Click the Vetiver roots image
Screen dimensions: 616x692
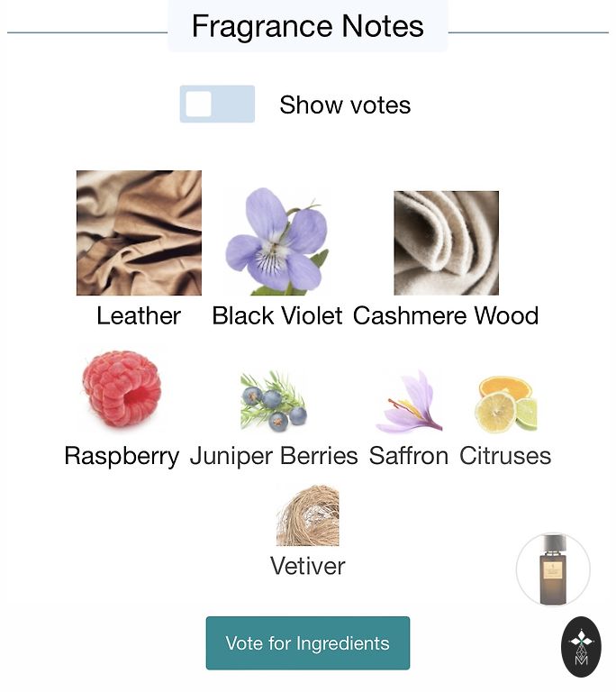307,514
